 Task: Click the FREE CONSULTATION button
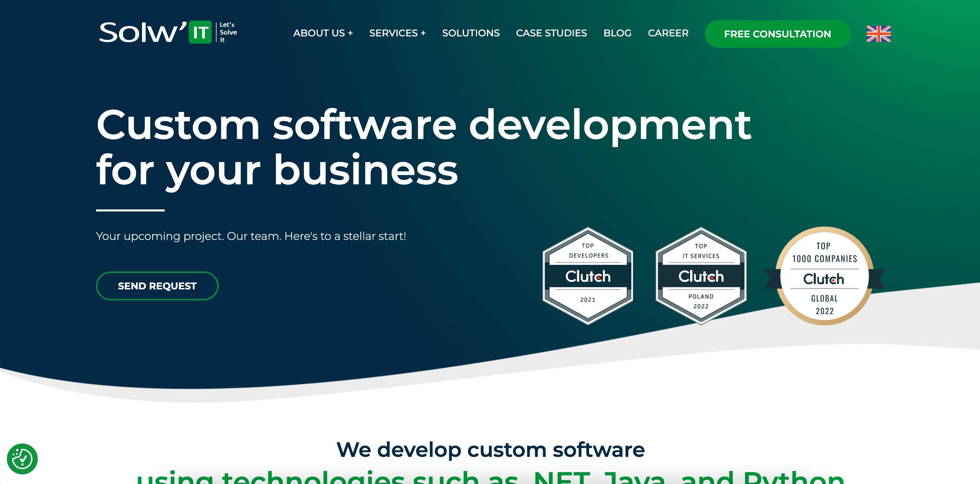[778, 34]
